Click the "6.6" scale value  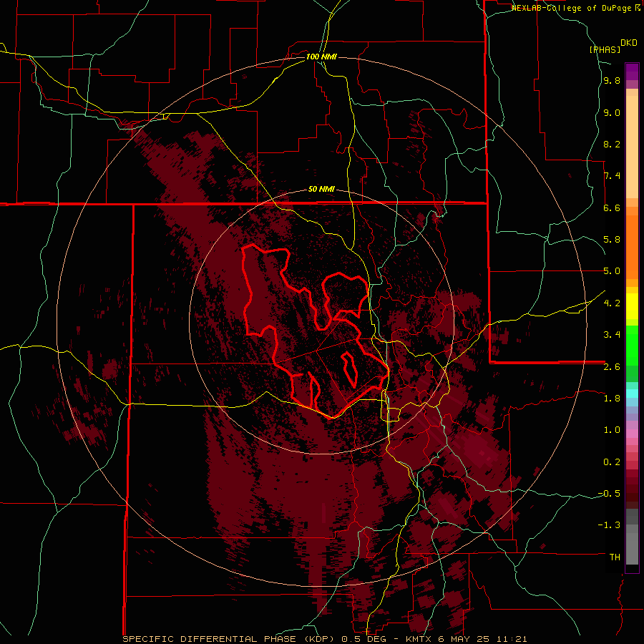612,208
